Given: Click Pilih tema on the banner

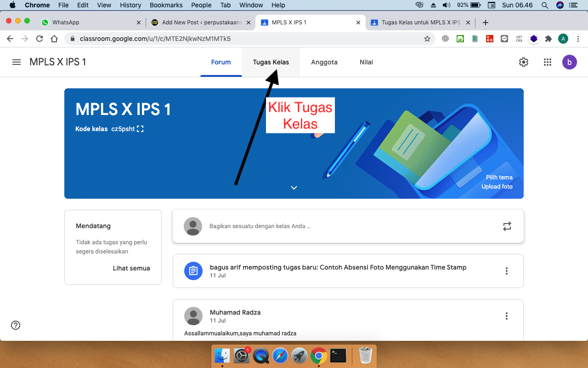Looking at the screenshot, I should click(499, 177).
